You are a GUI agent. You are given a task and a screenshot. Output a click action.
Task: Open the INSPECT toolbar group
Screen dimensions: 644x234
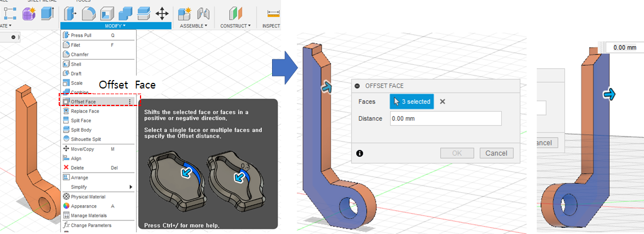point(271,25)
